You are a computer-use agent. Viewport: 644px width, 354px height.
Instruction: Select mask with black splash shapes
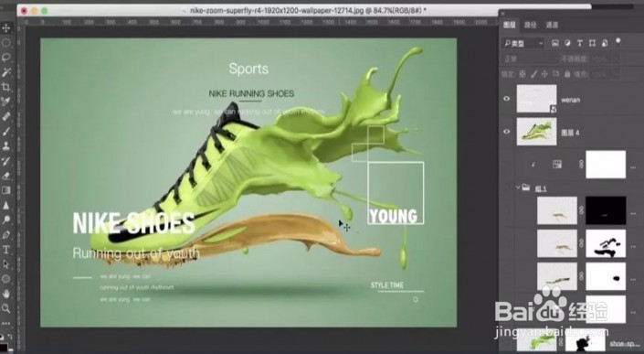[606, 243]
